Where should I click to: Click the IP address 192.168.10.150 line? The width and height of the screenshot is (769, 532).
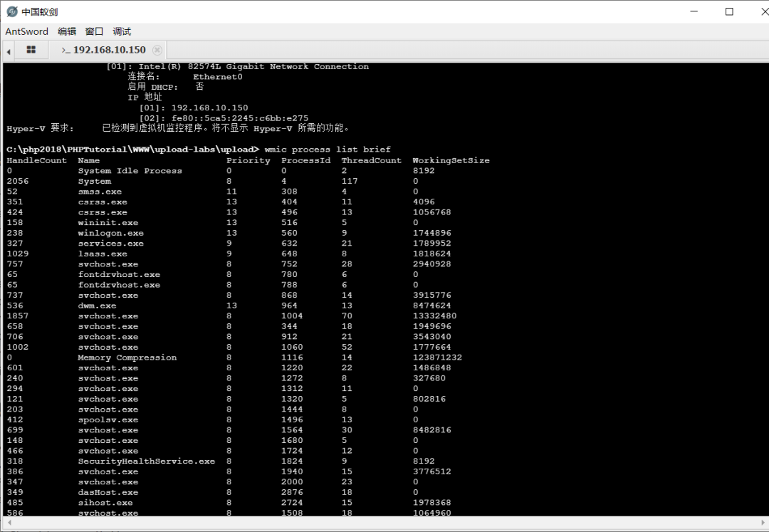coord(194,108)
